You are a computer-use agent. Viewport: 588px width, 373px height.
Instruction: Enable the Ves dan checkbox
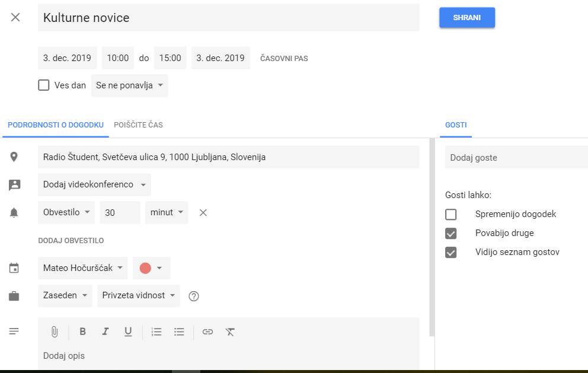tap(44, 85)
